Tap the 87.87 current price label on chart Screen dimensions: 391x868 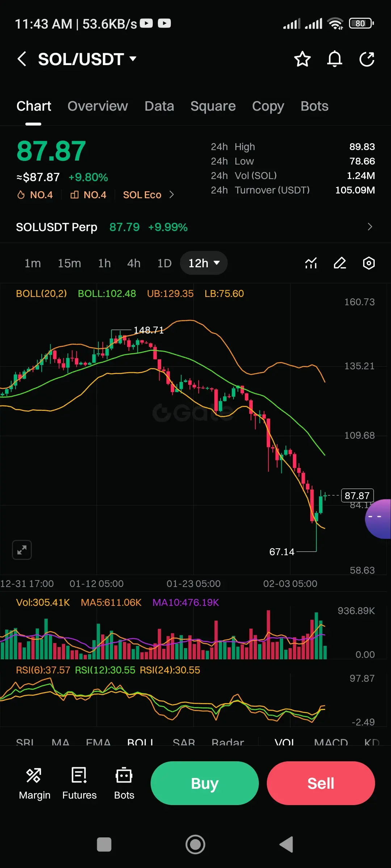357,495
